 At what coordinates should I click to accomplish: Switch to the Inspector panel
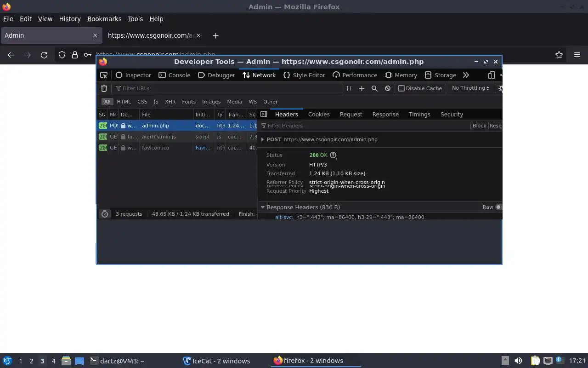point(133,75)
